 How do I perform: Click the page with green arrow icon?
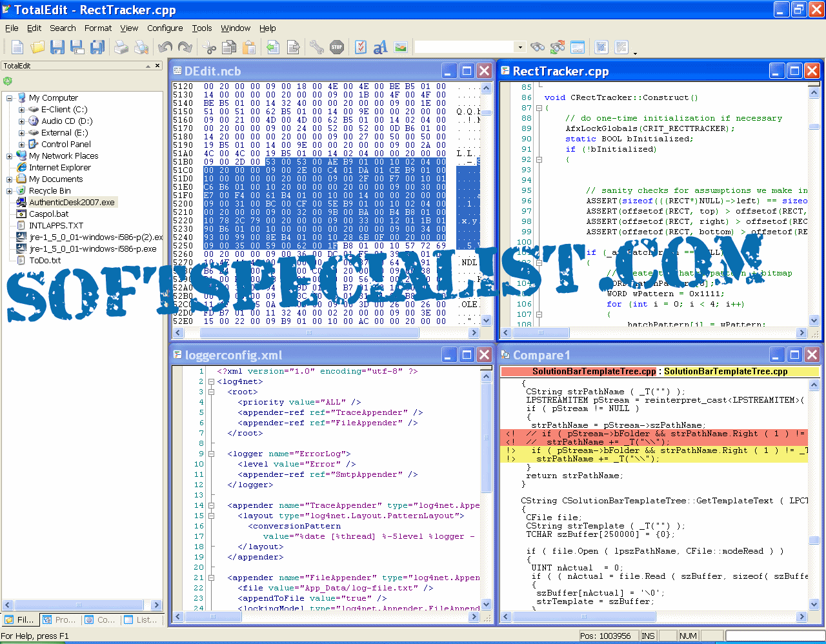click(x=273, y=47)
